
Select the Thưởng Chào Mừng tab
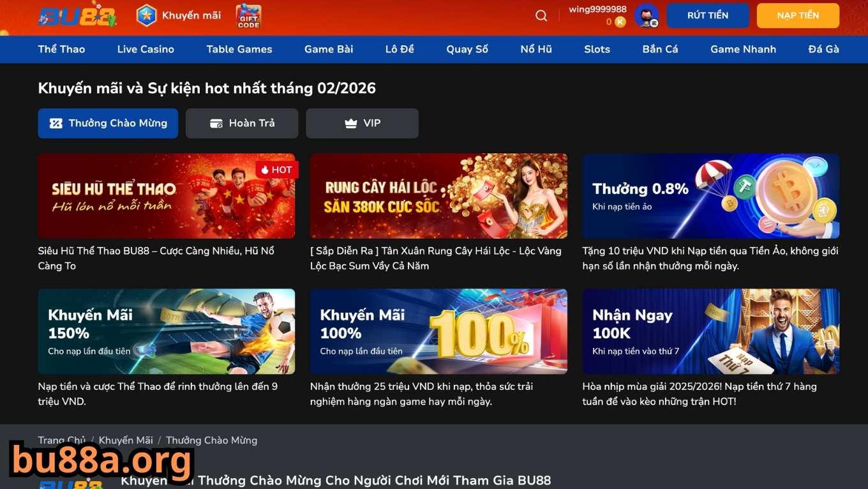pyautogui.click(x=108, y=123)
